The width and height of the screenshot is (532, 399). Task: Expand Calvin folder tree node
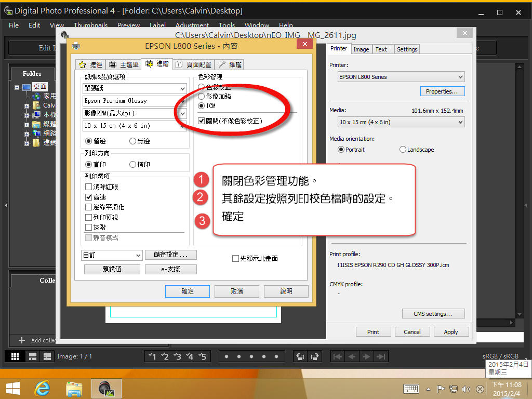(x=26, y=106)
